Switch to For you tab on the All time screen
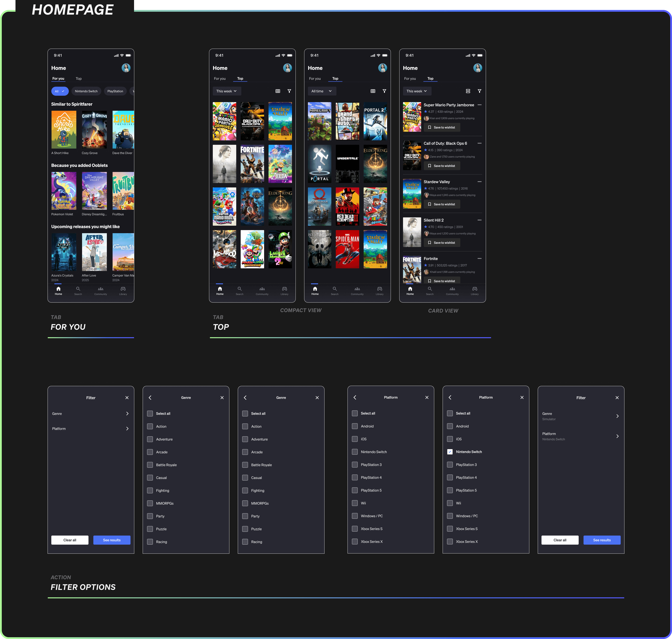Viewport: 672px width, 639px height. (315, 79)
